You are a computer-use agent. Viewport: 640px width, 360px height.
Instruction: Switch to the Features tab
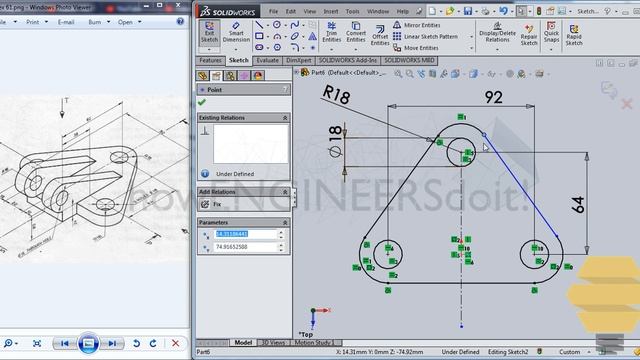pyautogui.click(x=210, y=60)
